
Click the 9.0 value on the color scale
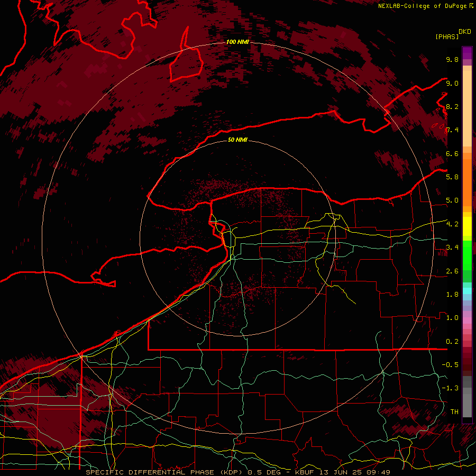coord(452,83)
